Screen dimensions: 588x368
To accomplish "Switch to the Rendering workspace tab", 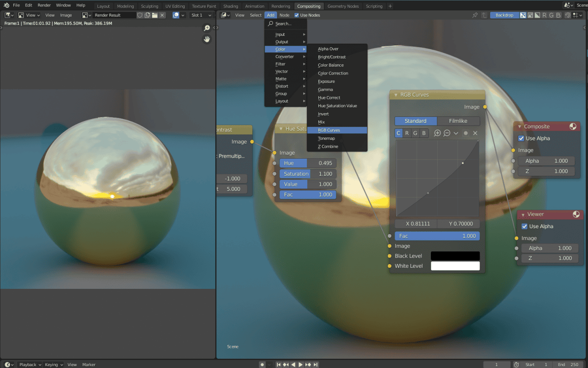I will click(280, 6).
